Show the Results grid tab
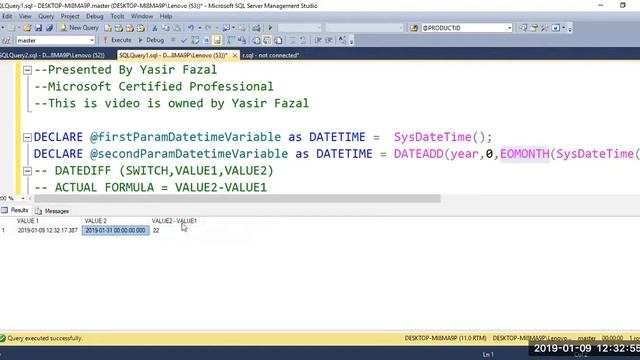 tap(15, 210)
